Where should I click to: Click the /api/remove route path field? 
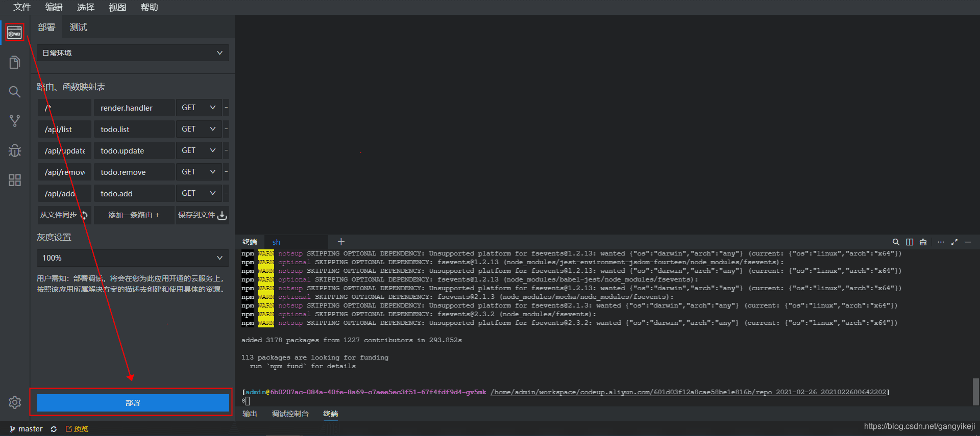(x=64, y=172)
